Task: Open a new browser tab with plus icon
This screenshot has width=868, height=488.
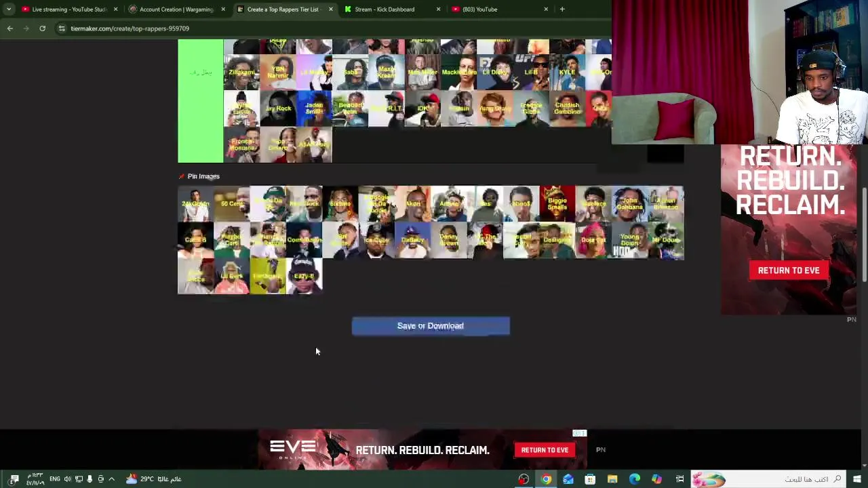Action: tap(562, 9)
